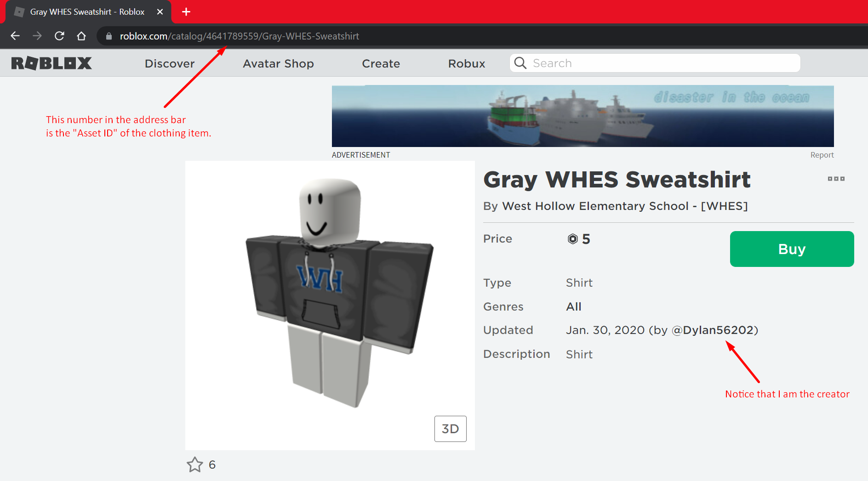Toggle the favorite star on the sweatshirt
868x481 pixels.
[195, 465]
